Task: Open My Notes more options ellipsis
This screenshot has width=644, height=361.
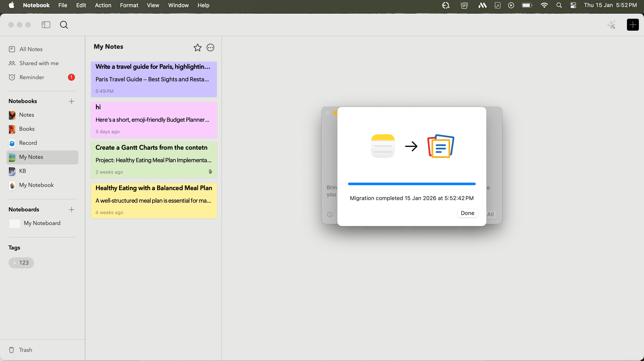Action: click(210, 47)
